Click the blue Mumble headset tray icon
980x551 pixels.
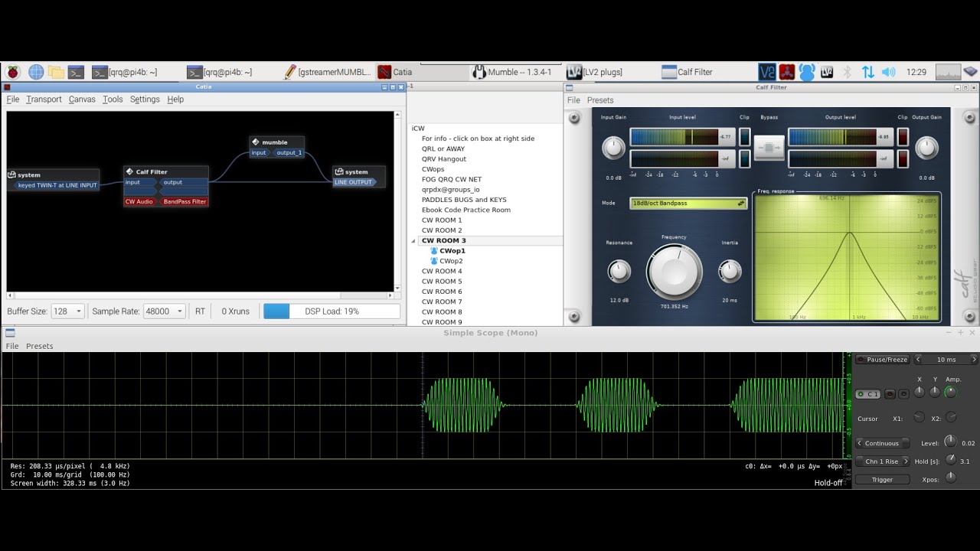tap(807, 72)
